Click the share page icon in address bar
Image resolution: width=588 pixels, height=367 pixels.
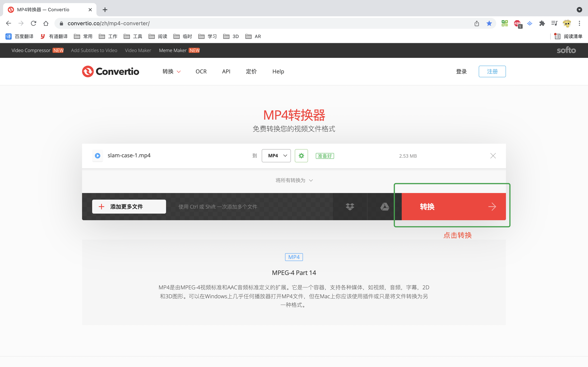point(476,23)
